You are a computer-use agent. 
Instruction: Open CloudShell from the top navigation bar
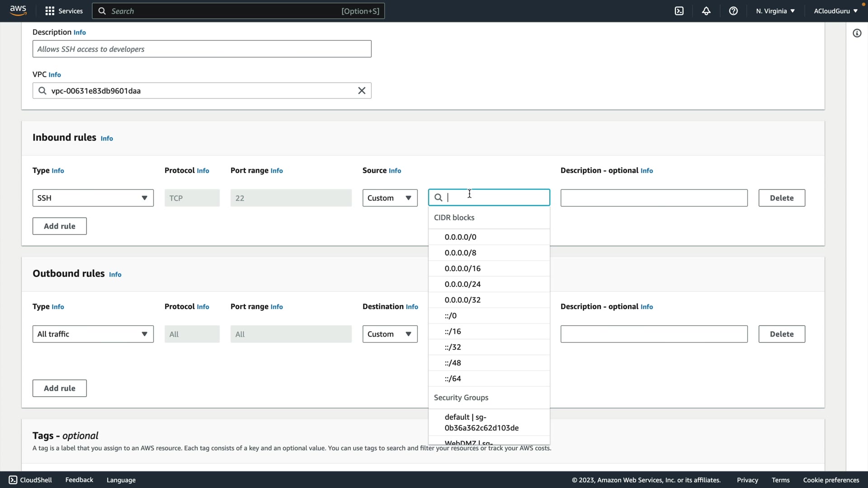point(679,11)
